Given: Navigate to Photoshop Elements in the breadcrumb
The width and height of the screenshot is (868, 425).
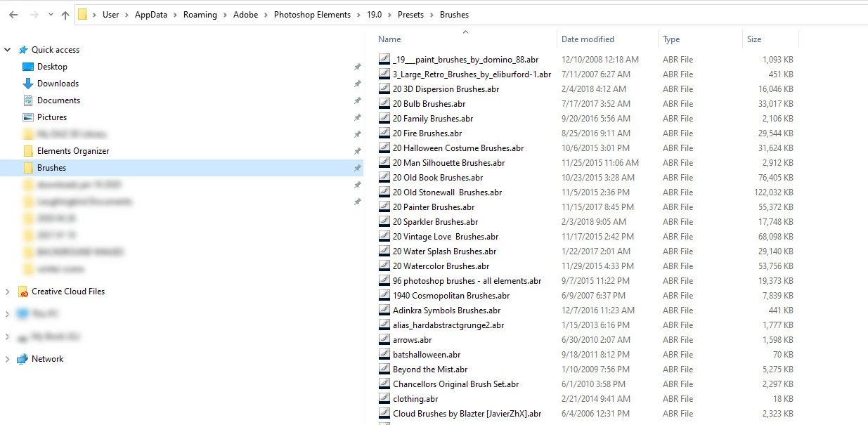Looking at the screenshot, I should tap(312, 15).
